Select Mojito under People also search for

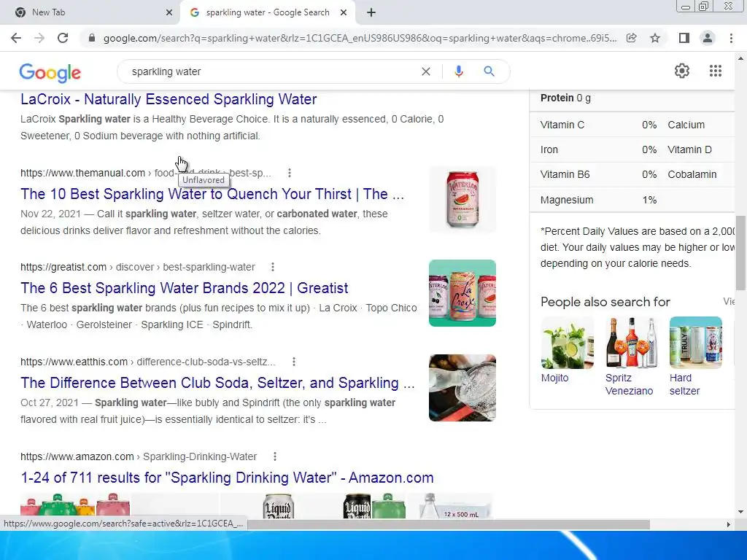(567, 350)
